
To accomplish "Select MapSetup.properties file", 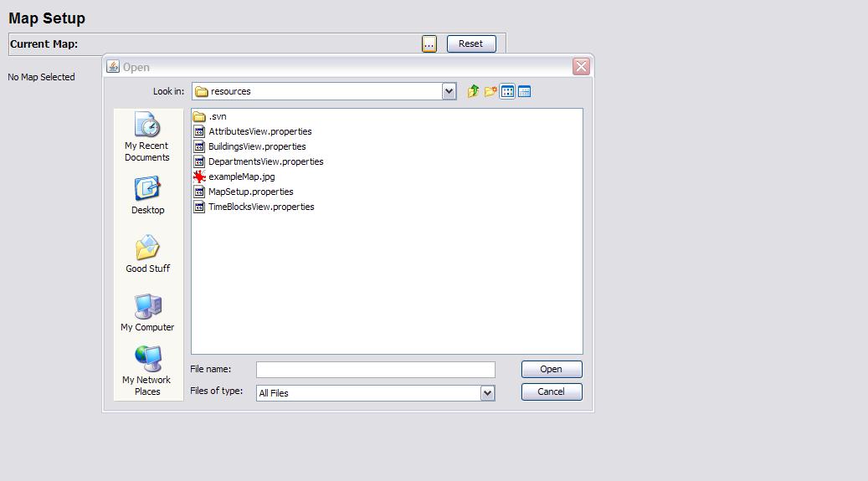I will click(x=249, y=192).
